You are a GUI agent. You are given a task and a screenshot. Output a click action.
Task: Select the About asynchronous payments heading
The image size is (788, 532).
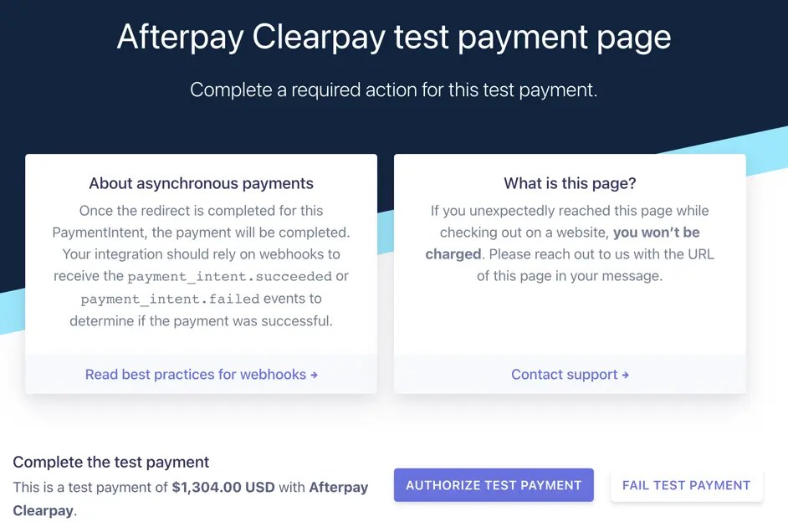click(201, 183)
